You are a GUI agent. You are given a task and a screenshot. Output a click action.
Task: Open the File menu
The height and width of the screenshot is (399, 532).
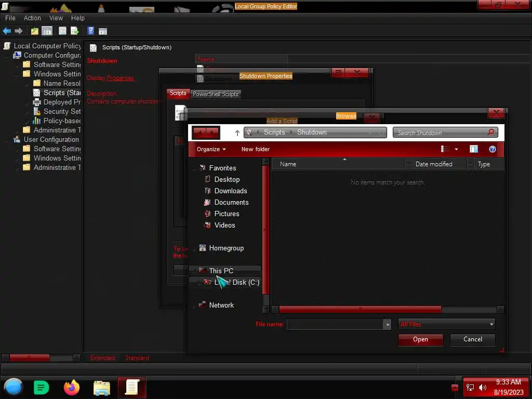pos(10,18)
